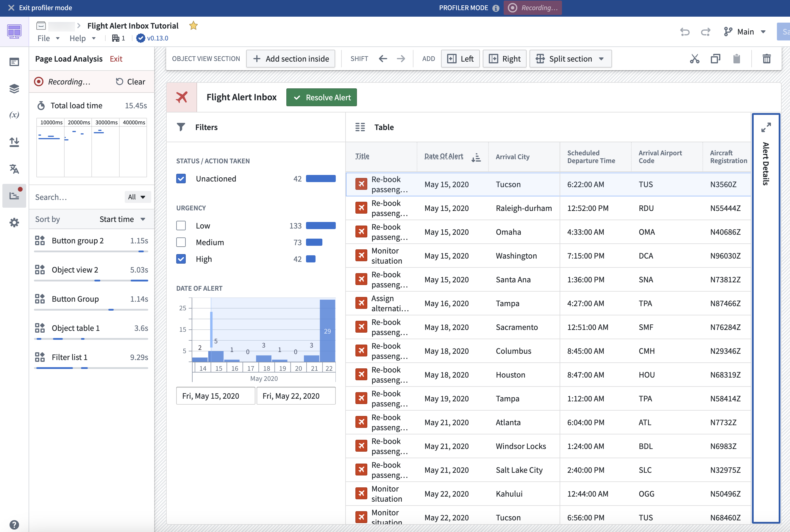Viewport: 790px width, 532px height.
Task: Click the duplicate section icon
Action: click(715, 59)
